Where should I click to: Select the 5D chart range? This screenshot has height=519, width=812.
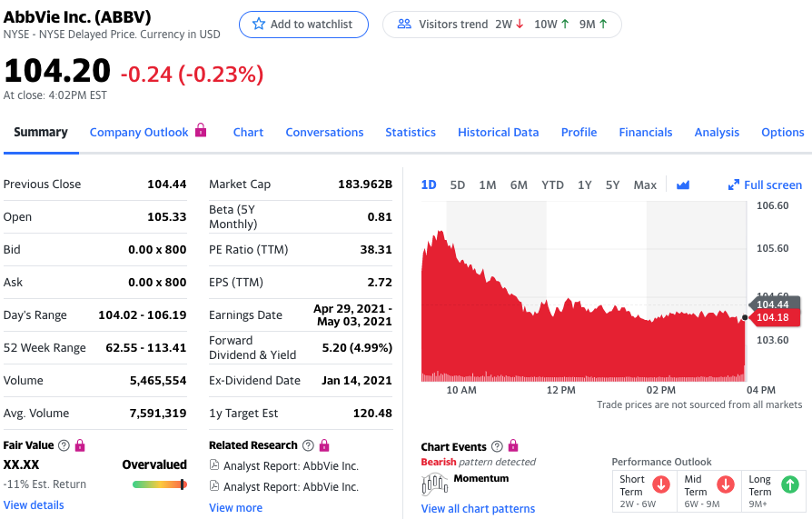click(x=457, y=185)
